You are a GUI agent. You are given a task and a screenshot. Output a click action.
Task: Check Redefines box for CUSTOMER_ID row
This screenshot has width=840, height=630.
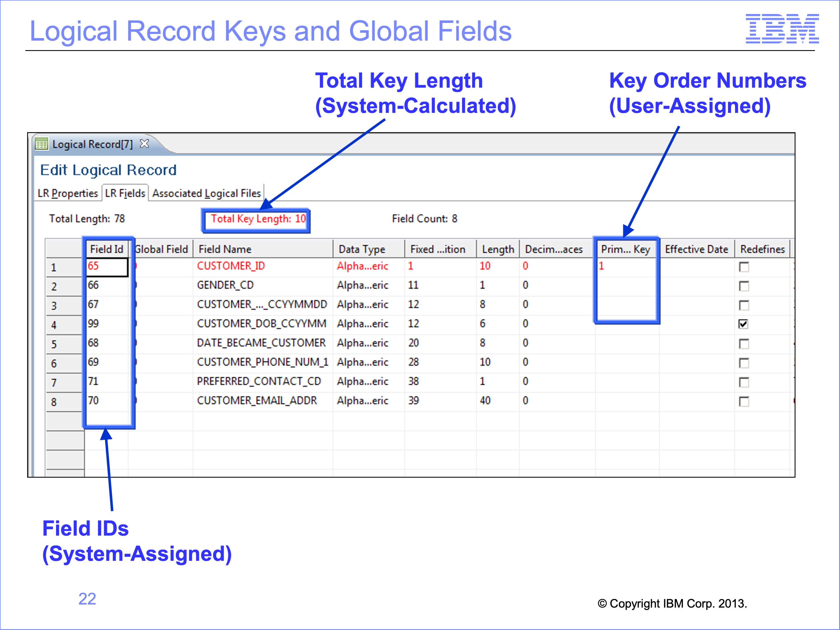point(744,267)
